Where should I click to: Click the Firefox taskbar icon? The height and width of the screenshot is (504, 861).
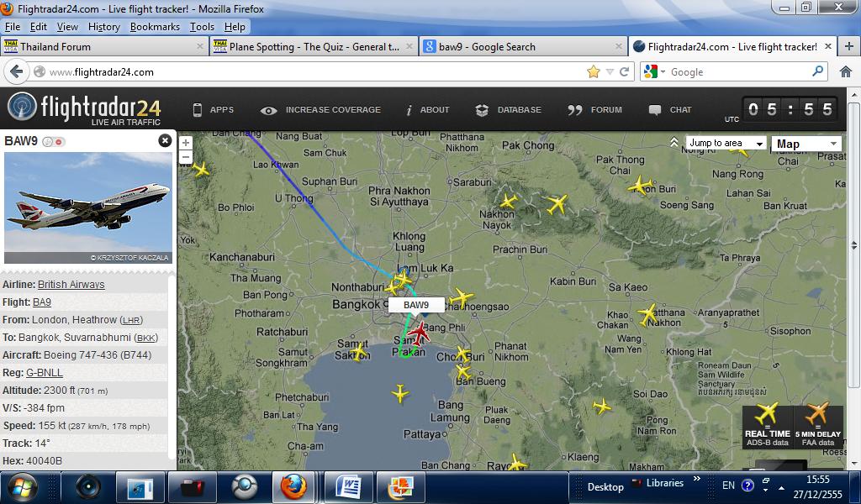(x=293, y=487)
